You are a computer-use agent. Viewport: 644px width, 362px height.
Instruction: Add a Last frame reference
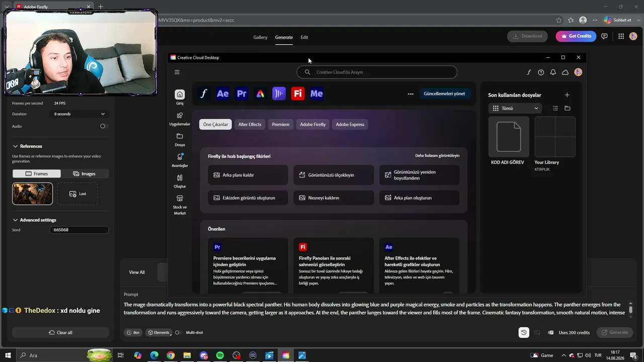coord(77,194)
